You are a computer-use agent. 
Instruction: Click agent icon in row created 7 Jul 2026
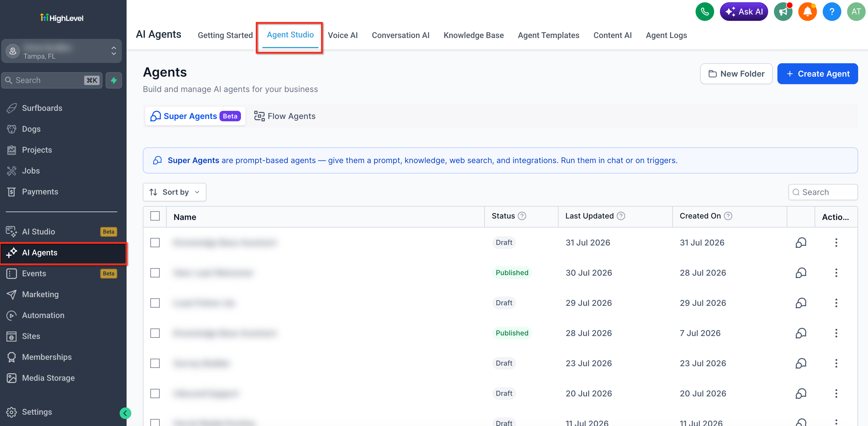click(x=801, y=333)
